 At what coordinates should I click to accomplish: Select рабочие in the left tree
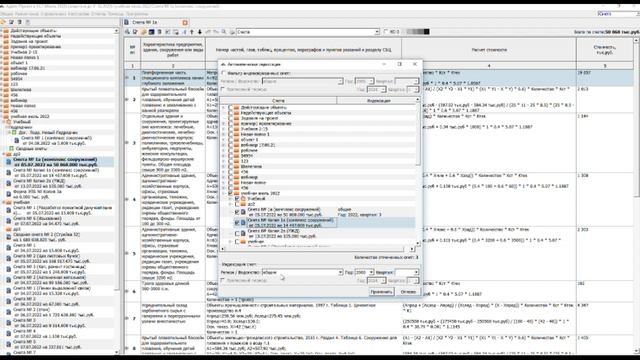(x=19, y=73)
